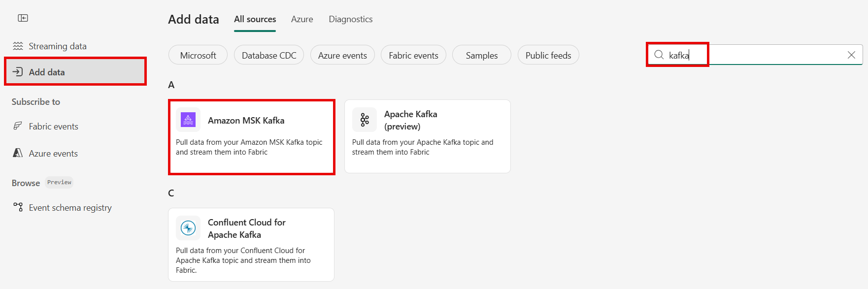Viewport: 868px width, 289px height.
Task: Switch to the Azure tab
Action: (302, 19)
